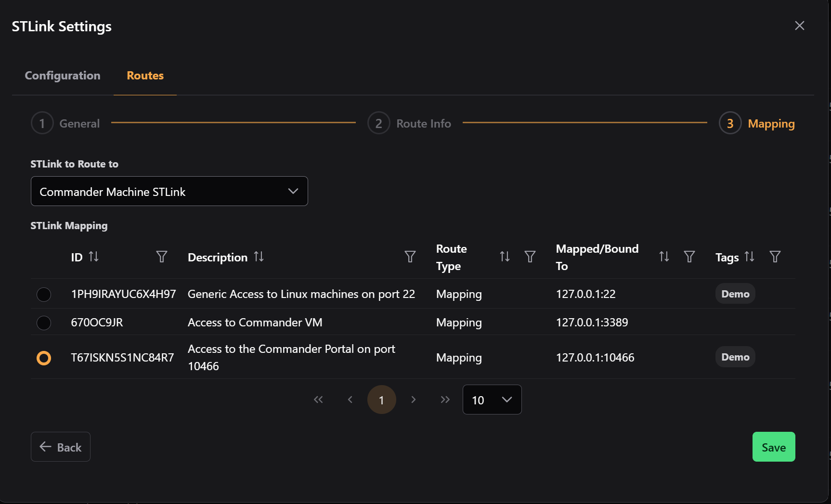Go to the previous page
Viewport: 831px width, 504px height.
(x=350, y=400)
